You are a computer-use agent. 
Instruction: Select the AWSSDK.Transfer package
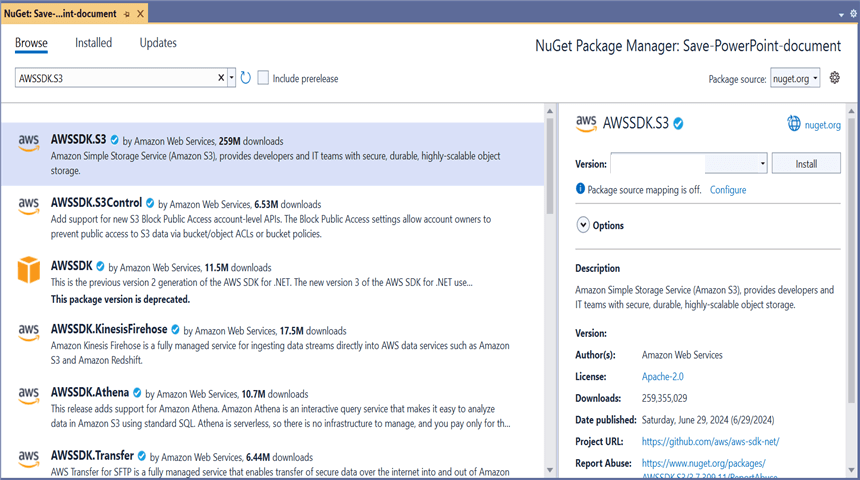click(x=273, y=459)
